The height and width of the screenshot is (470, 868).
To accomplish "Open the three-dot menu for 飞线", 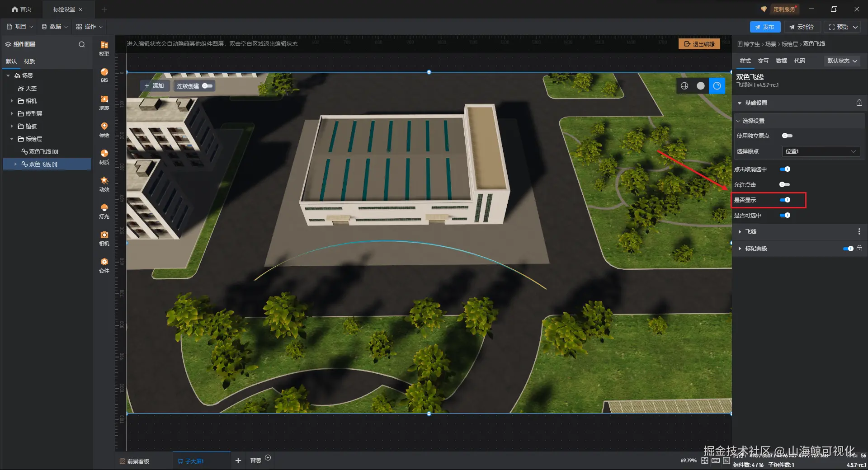I will coord(859,231).
